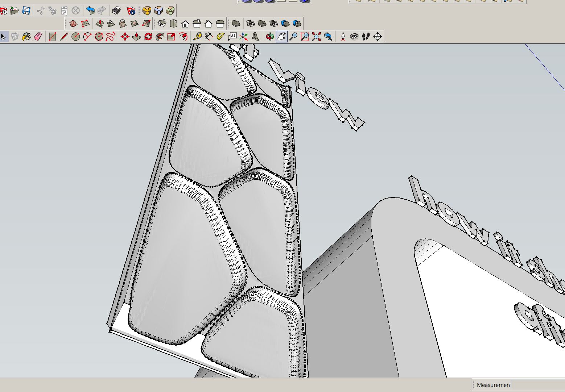Select the blue Sharp Corner tool

tap(158, 11)
